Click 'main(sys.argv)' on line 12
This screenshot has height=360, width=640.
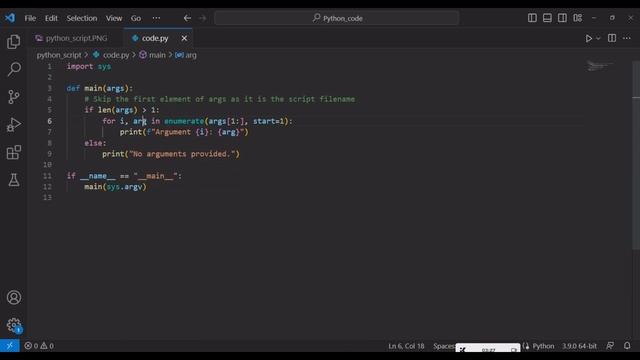(115, 187)
